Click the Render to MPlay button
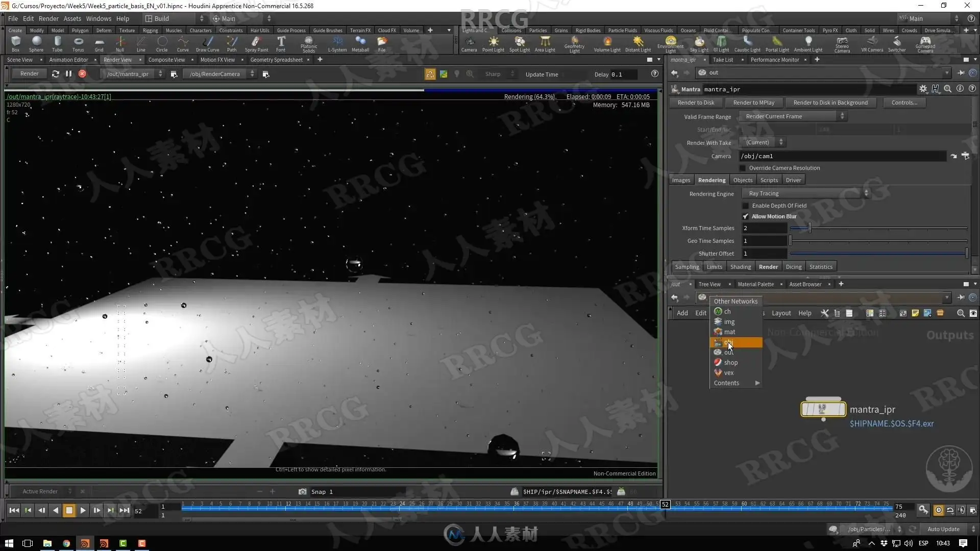This screenshot has height=551, width=980. tap(753, 103)
